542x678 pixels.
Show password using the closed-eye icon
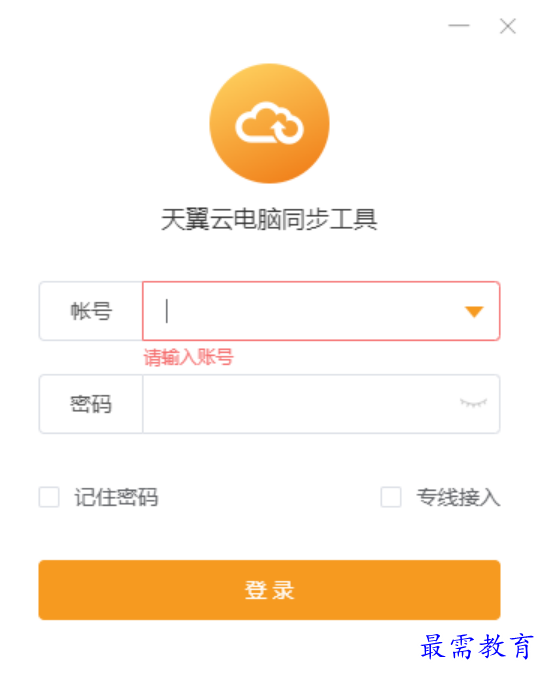pyautogui.click(x=473, y=403)
